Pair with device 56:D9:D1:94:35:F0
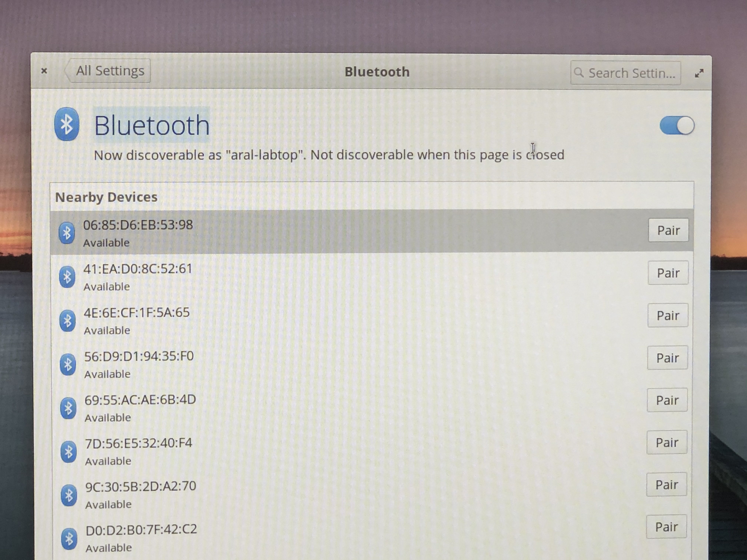Image resolution: width=747 pixels, height=560 pixels. 667,357
